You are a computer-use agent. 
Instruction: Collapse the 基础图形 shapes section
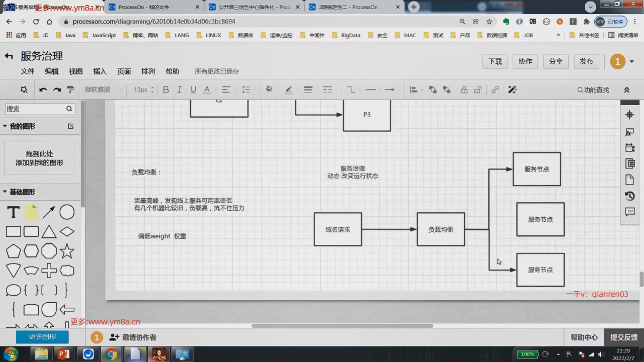click(5, 192)
